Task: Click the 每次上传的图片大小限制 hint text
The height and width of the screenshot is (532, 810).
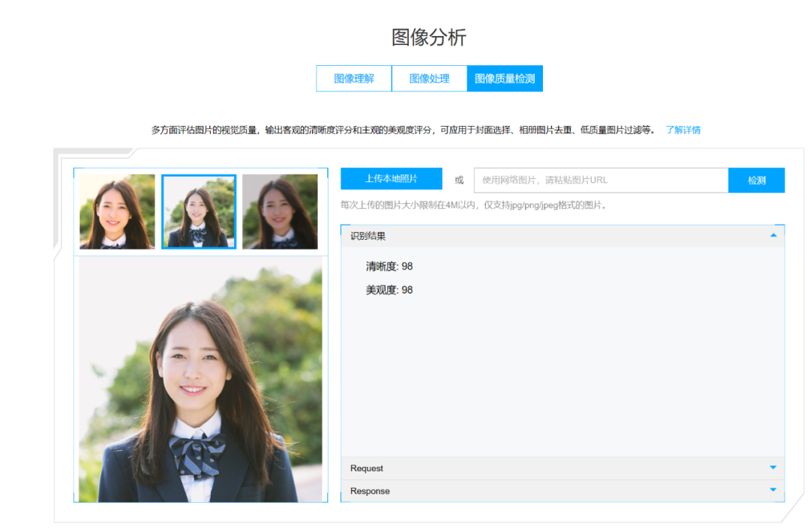Action: (474, 205)
